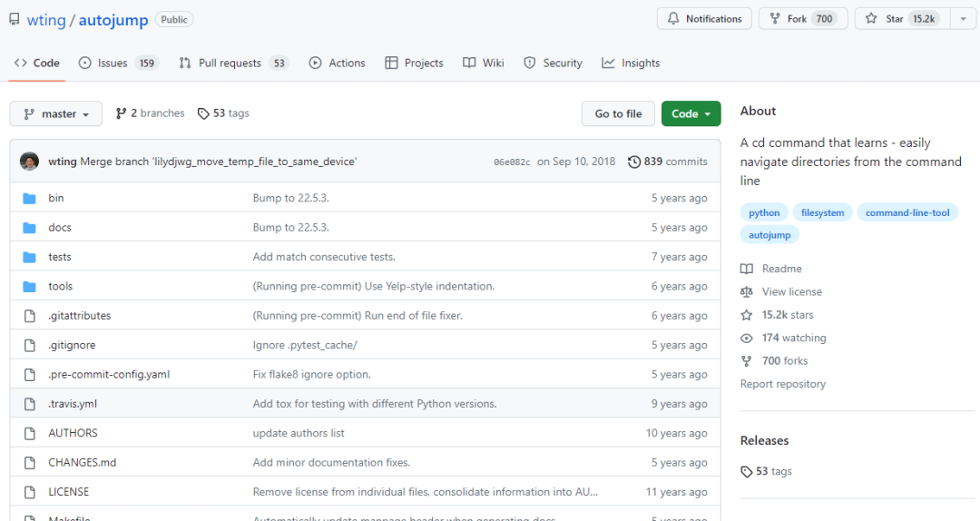Click the Wiki book icon
This screenshot has width=980, height=521.
tap(469, 64)
